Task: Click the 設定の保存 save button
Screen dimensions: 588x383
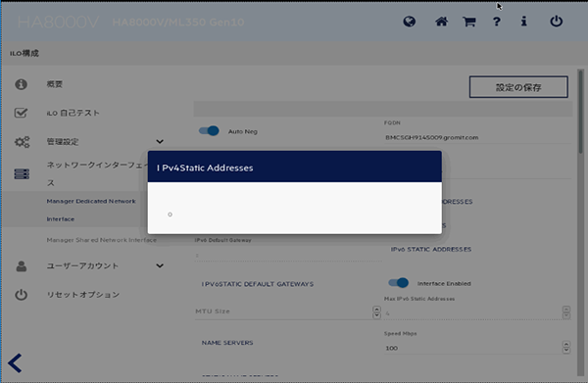Action: [518, 87]
